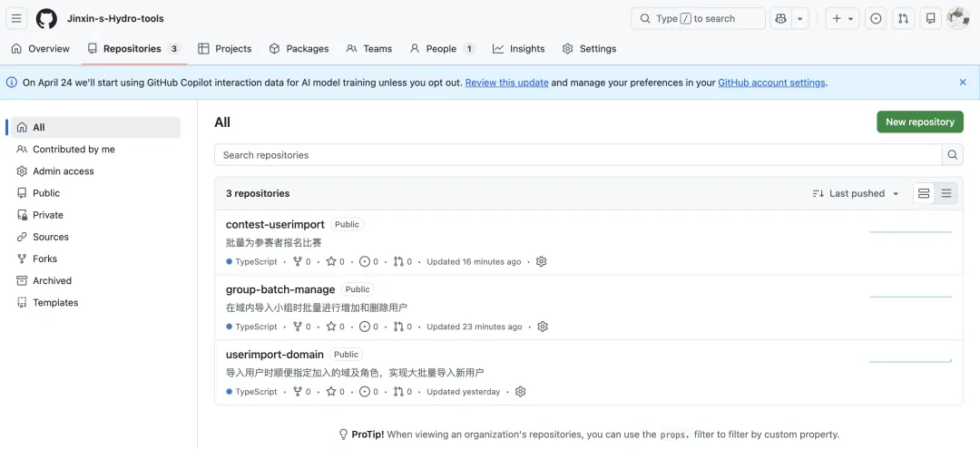Viewport: 980px width, 449px height.
Task: Switch to the Insights tab
Action: 518,49
